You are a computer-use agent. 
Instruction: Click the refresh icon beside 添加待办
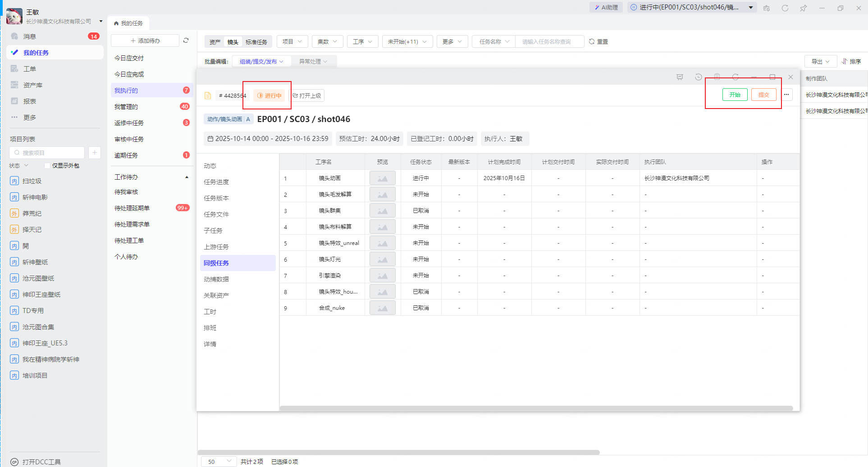pyautogui.click(x=186, y=41)
